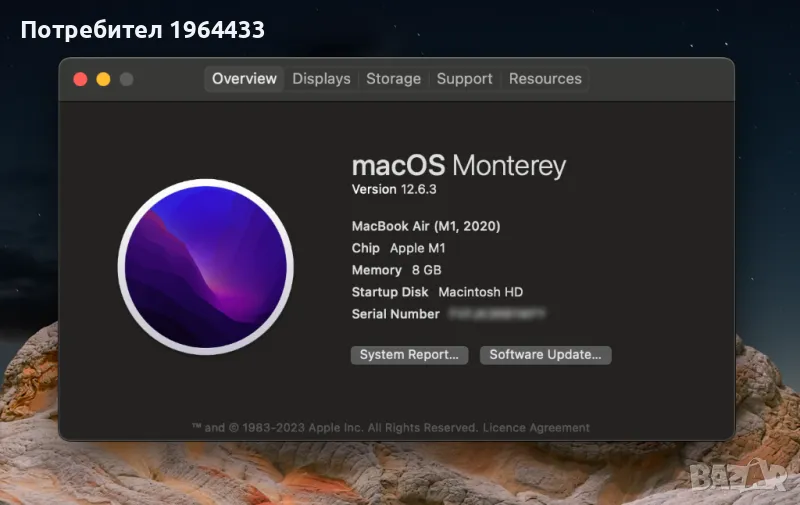
Task: Open the Licence Agreement link
Action: tap(536, 428)
